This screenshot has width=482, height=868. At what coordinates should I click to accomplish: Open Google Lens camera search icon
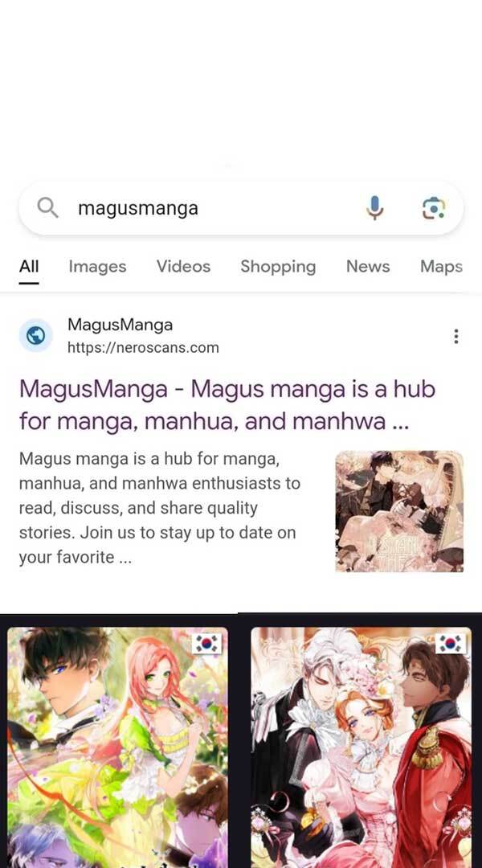(x=434, y=208)
